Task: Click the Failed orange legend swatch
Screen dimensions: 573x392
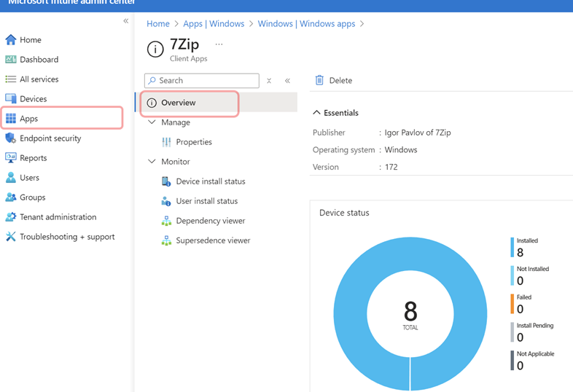Action: [512, 304]
